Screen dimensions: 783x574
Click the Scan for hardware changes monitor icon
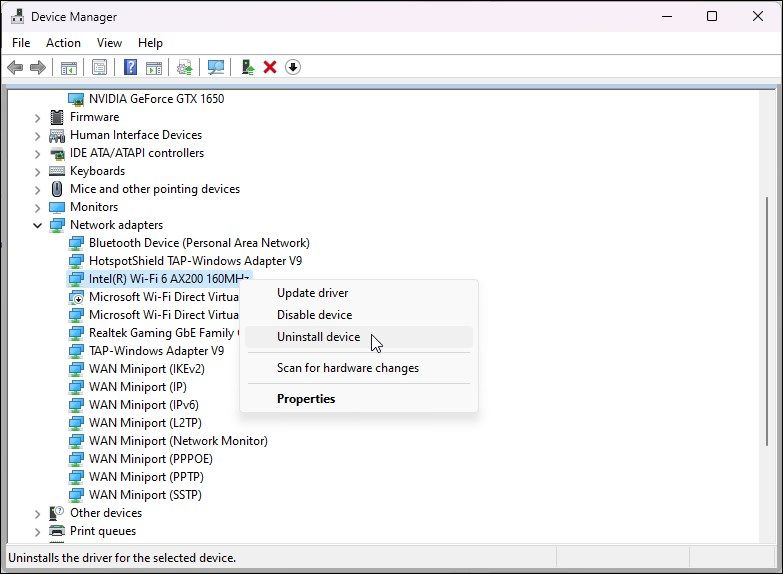click(x=216, y=67)
